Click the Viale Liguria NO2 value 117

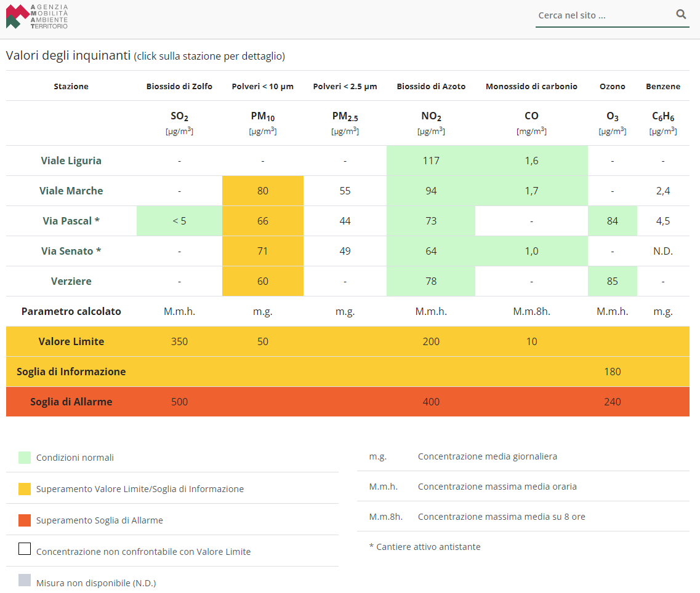click(x=431, y=161)
